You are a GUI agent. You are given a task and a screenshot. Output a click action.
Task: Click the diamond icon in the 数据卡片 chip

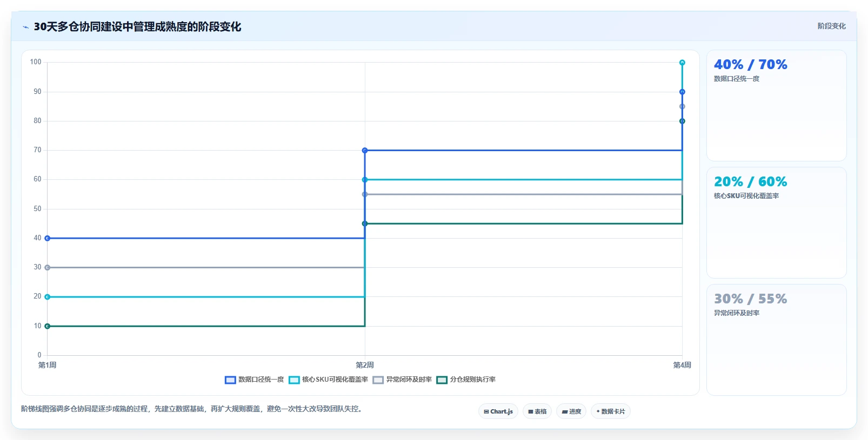click(x=598, y=411)
